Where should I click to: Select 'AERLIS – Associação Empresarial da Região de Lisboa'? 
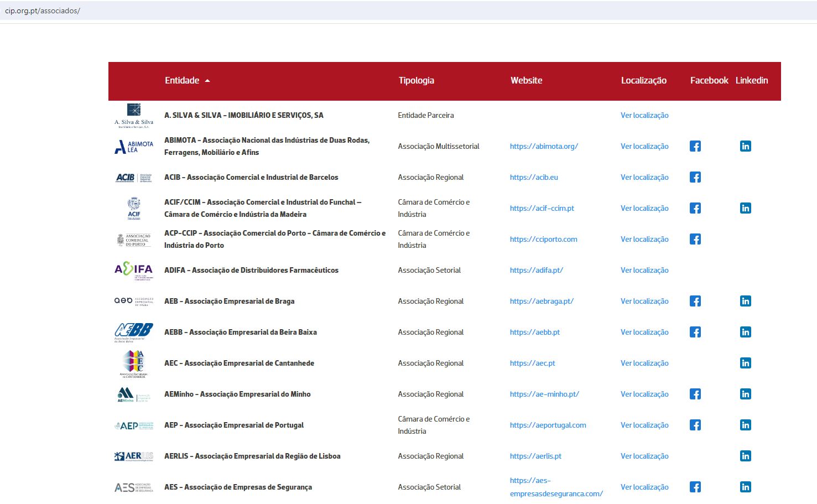[x=252, y=456]
